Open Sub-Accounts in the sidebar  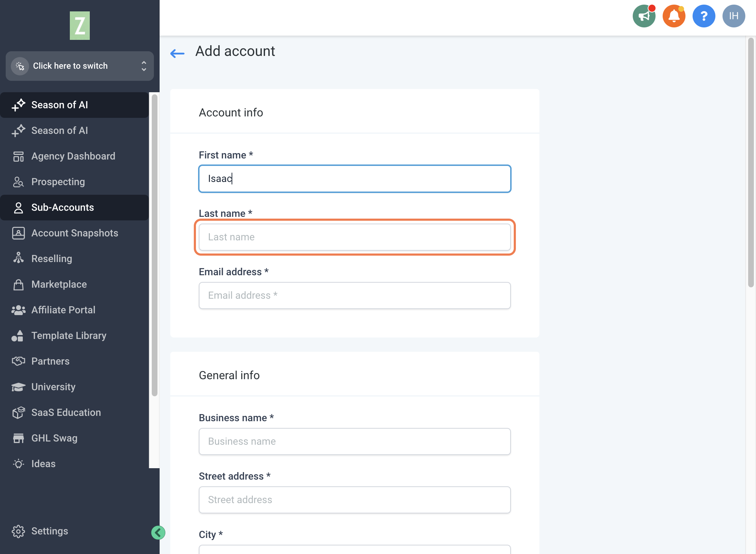click(x=74, y=208)
